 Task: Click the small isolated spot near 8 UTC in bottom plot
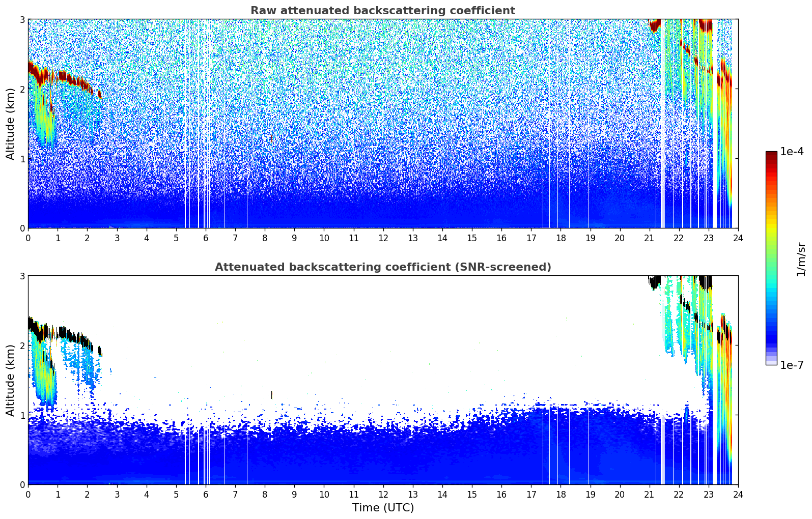[272, 395]
